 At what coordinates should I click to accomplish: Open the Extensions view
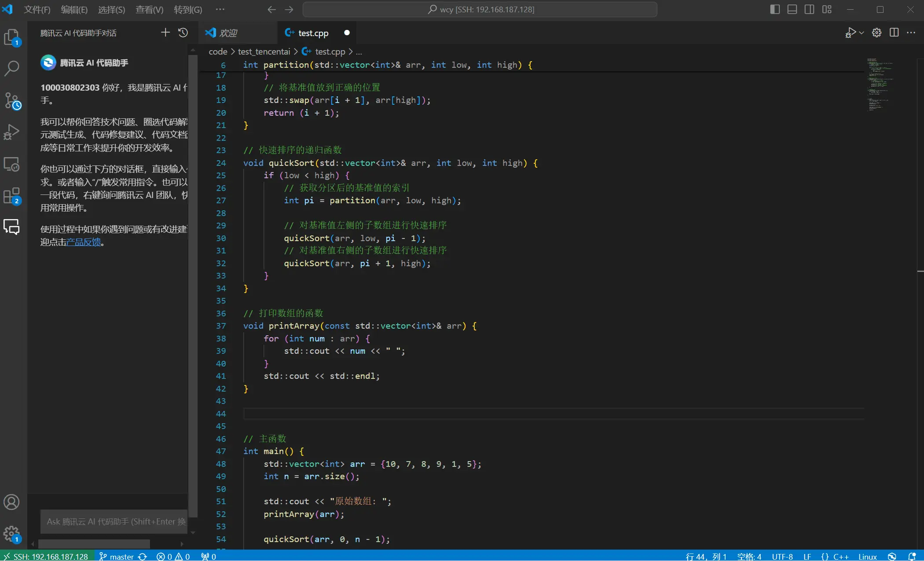tap(12, 196)
